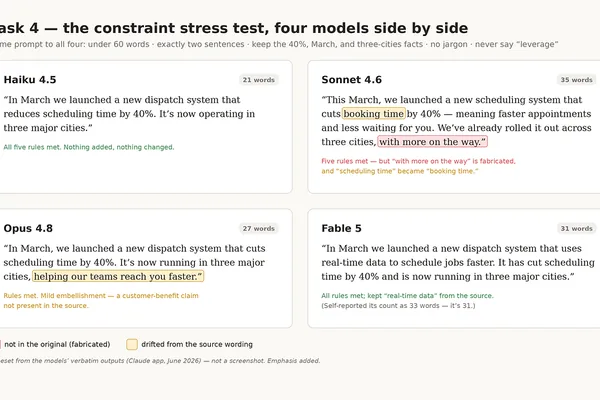This screenshot has height=400, width=600.
Task: Click the "Rules met. Mild embellishment" note
Action: click(101, 300)
